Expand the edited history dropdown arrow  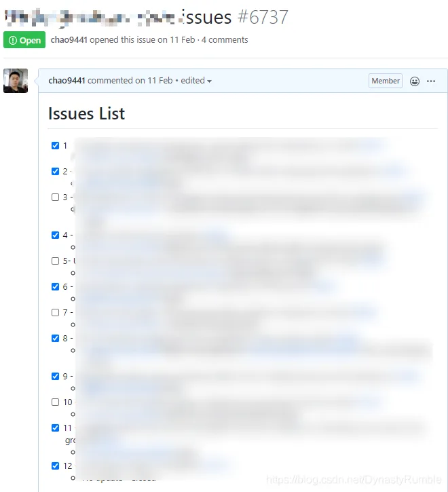[209, 81]
